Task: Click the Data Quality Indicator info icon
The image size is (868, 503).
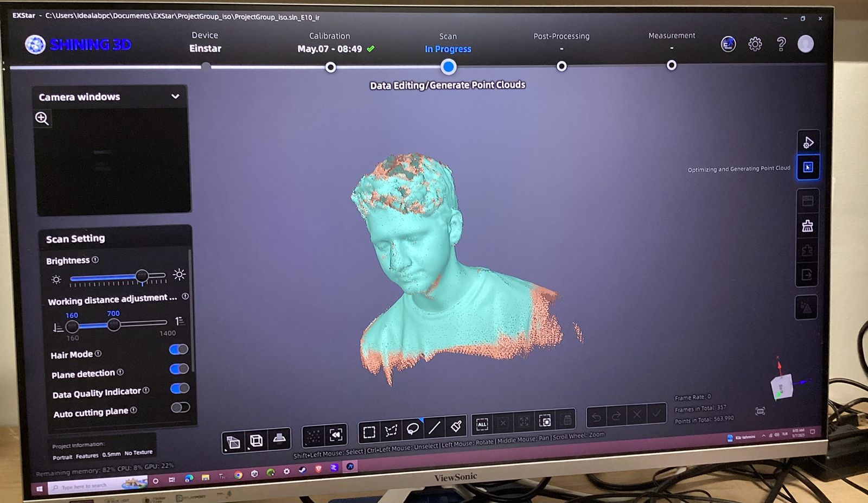Action: [146, 390]
